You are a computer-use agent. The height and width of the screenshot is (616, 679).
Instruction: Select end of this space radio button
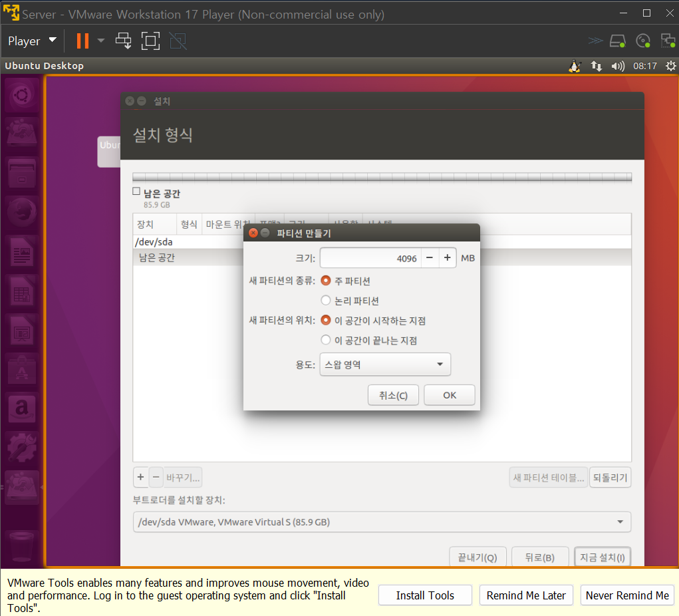pyautogui.click(x=326, y=340)
